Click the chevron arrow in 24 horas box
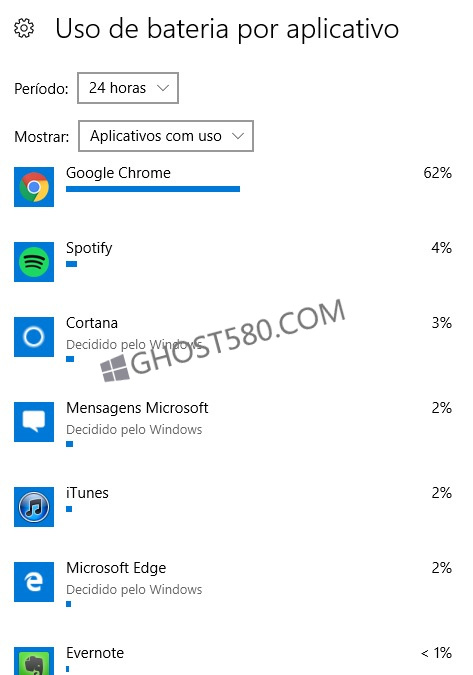 (x=163, y=88)
